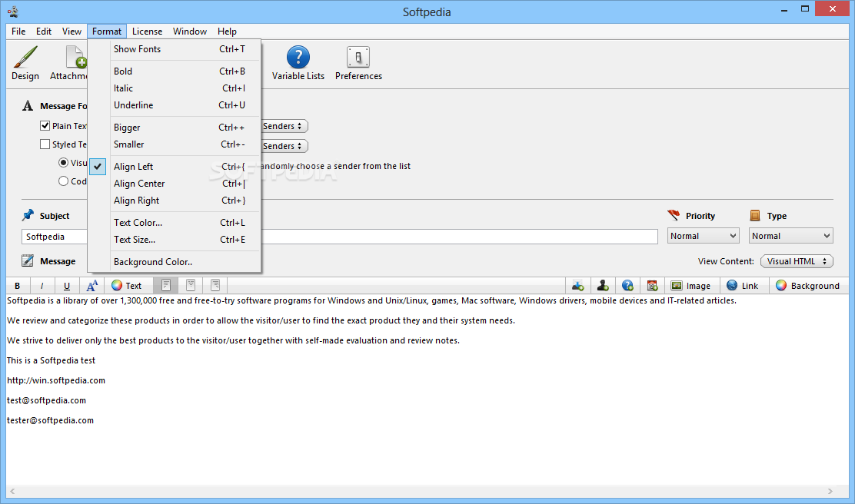The height and width of the screenshot is (504, 855).
Task: Choose Text Size... in Format menu
Action: [x=175, y=240]
